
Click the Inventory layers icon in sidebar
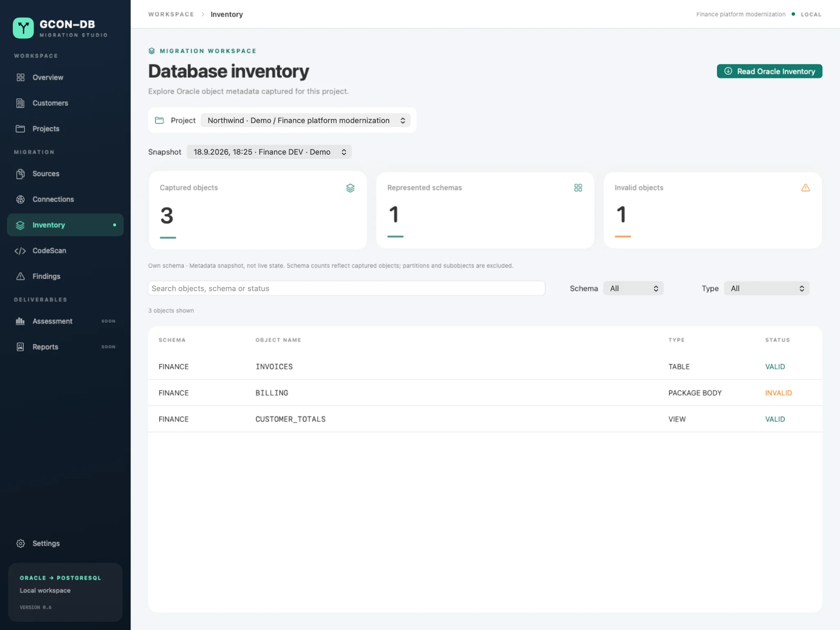[21, 225]
